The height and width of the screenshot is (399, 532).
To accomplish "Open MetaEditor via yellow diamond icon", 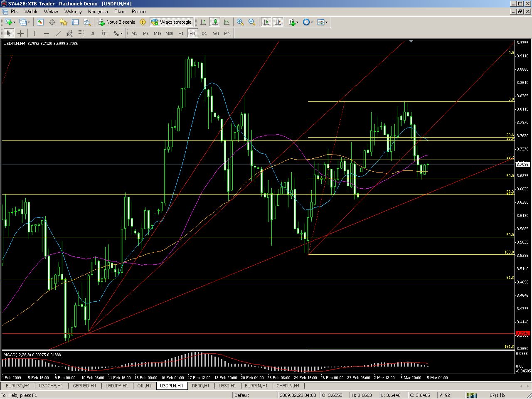I will pyautogui.click(x=143, y=22).
